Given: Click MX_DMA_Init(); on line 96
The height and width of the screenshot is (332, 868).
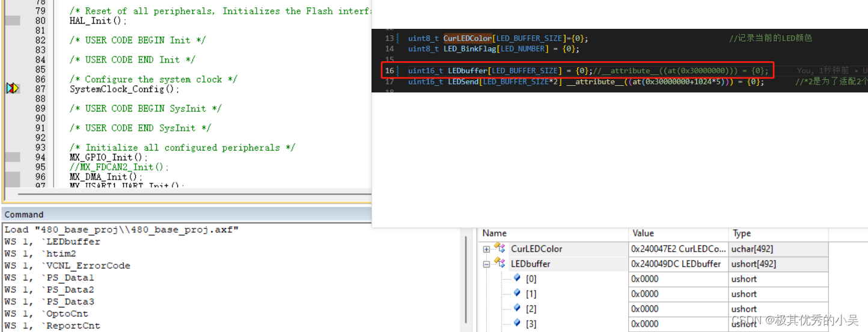Looking at the screenshot, I should (x=106, y=177).
